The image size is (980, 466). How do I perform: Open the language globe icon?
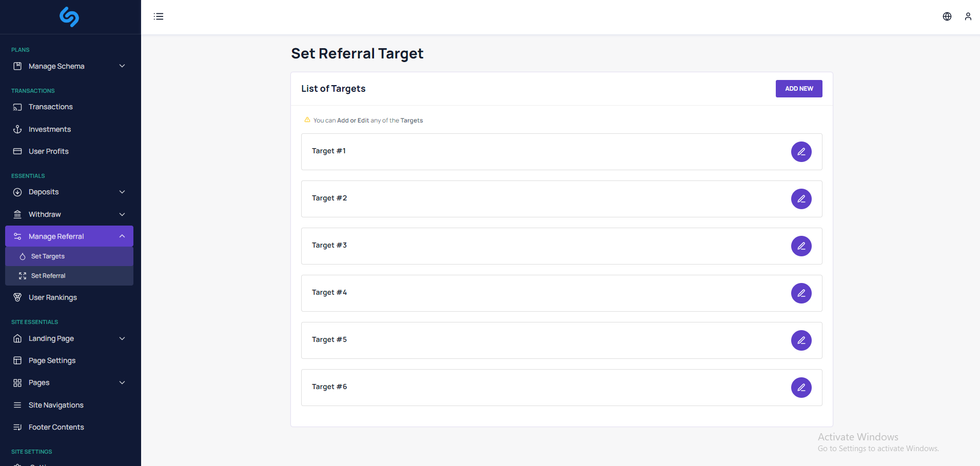point(947,16)
